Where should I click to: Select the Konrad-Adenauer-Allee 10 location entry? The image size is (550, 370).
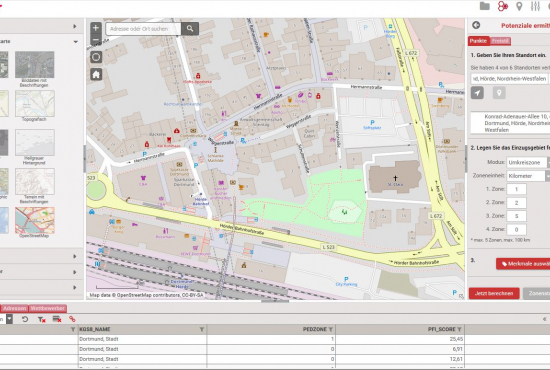point(510,123)
